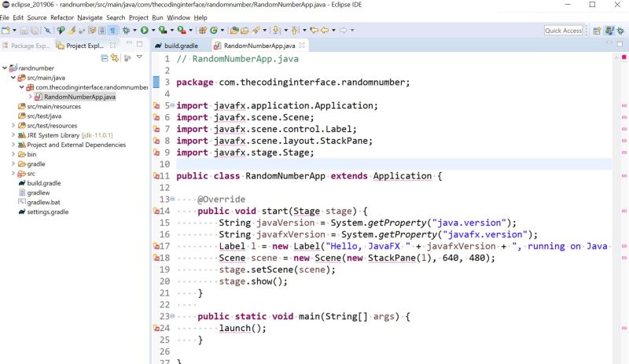Open the Debug button dropdown arrow

[134, 30]
